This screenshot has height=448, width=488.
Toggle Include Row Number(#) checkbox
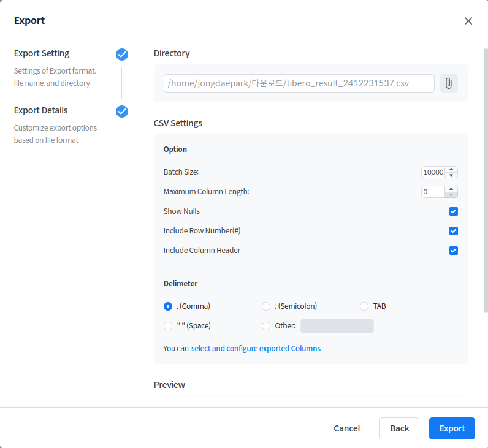click(454, 231)
